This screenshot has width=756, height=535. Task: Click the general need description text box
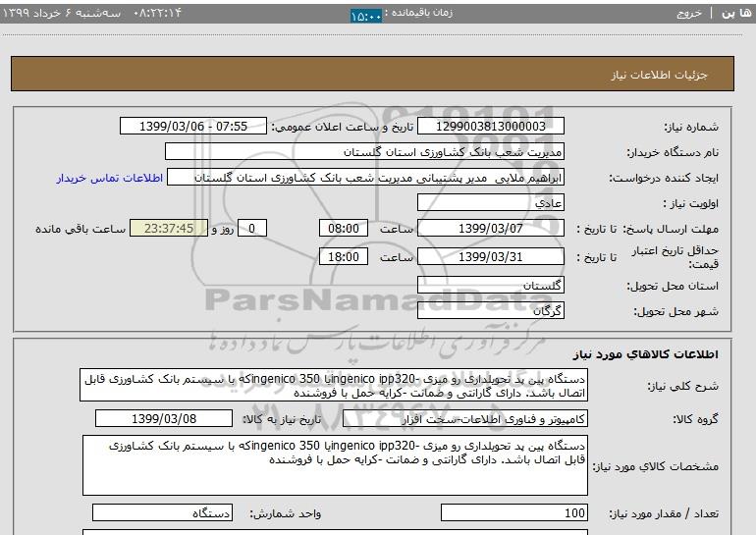tap(334, 385)
